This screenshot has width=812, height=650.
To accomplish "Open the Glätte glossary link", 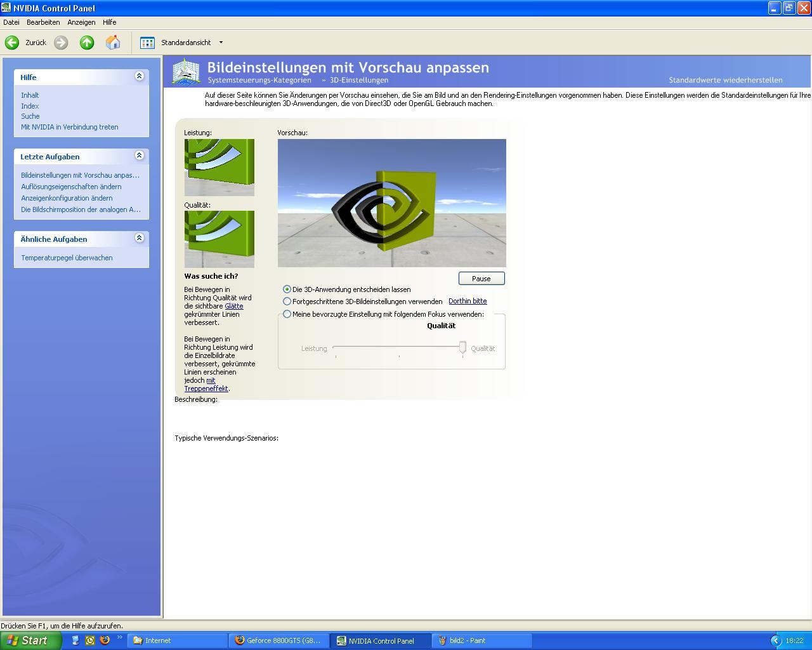I will [234, 306].
